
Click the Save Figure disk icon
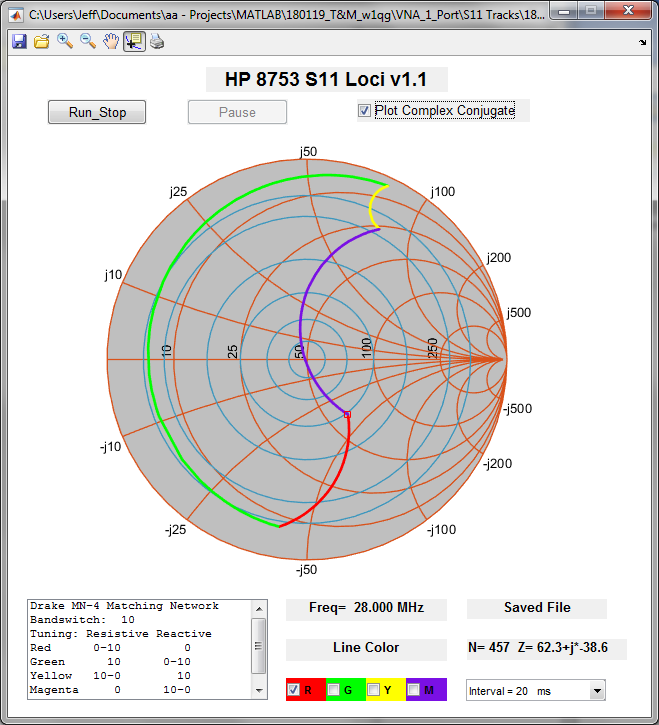coord(19,42)
